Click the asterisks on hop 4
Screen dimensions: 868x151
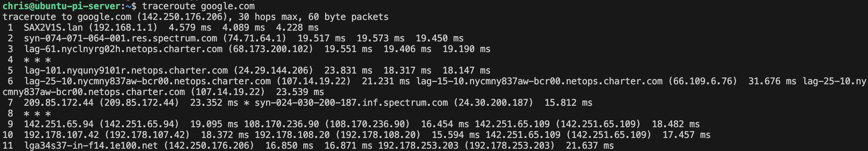point(37,60)
